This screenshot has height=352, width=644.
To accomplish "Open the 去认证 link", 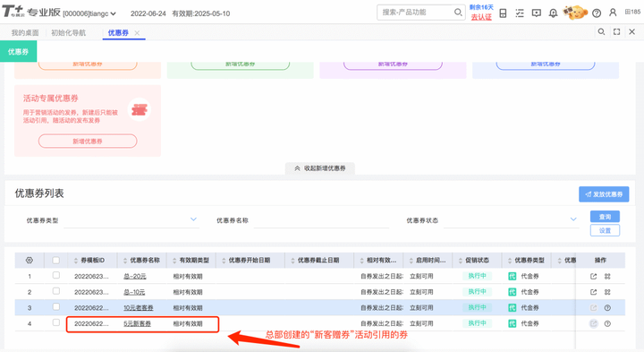I will (x=481, y=17).
